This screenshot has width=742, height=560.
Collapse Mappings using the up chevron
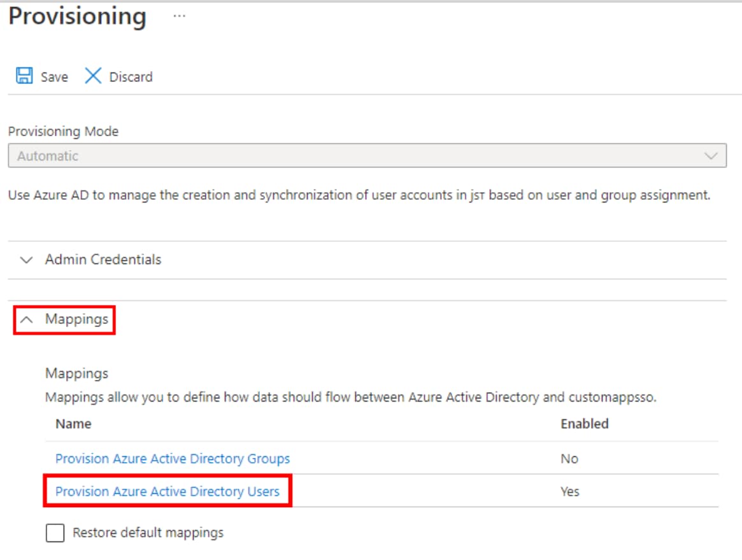[x=26, y=319]
